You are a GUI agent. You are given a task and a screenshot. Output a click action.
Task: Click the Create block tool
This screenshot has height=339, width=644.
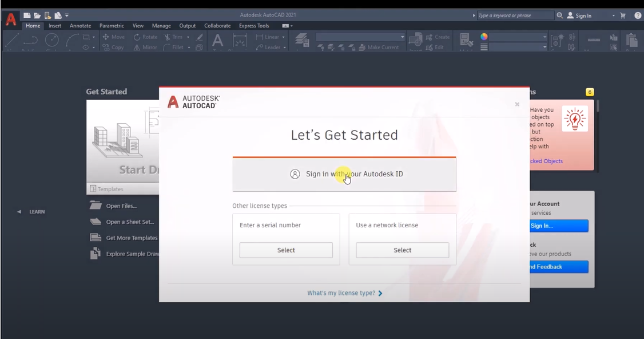tap(438, 37)
